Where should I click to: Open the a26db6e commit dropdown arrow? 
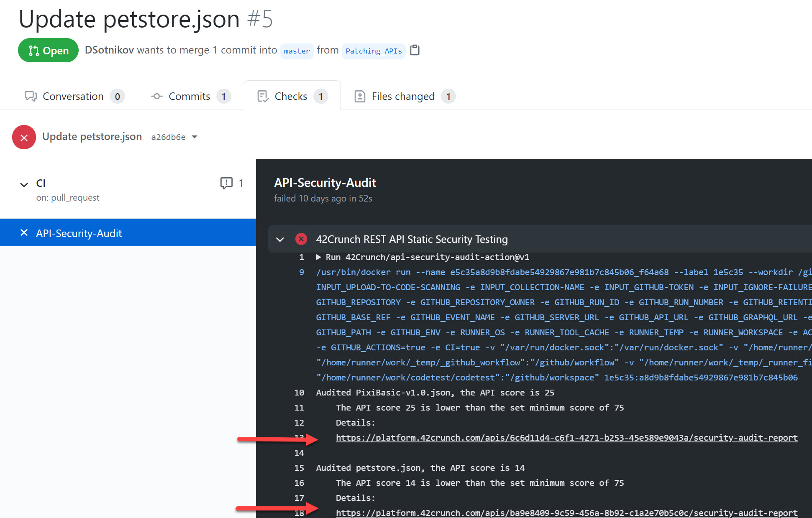click(x=195, y=137)
